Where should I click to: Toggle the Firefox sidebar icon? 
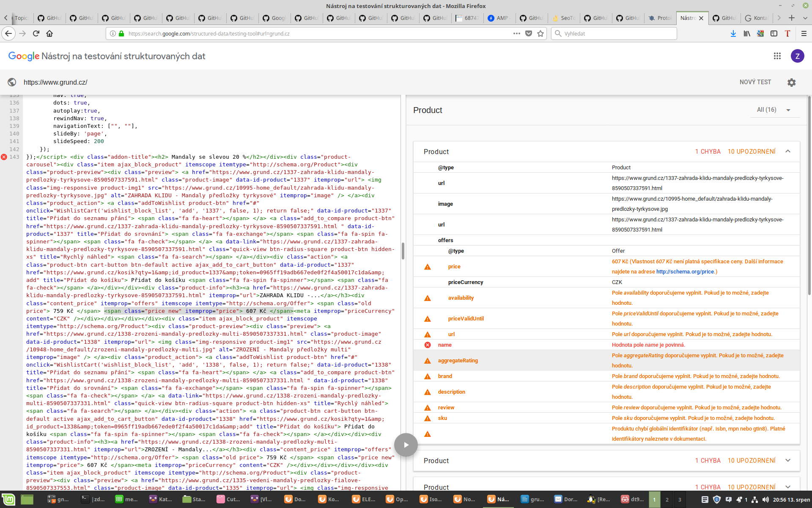click(x=774, y=33)
